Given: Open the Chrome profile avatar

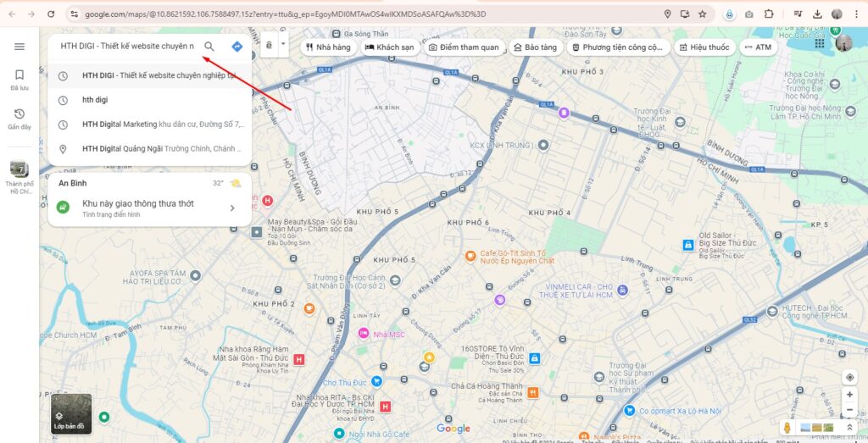Looking at the screenshot, I should tap(837, 14).
